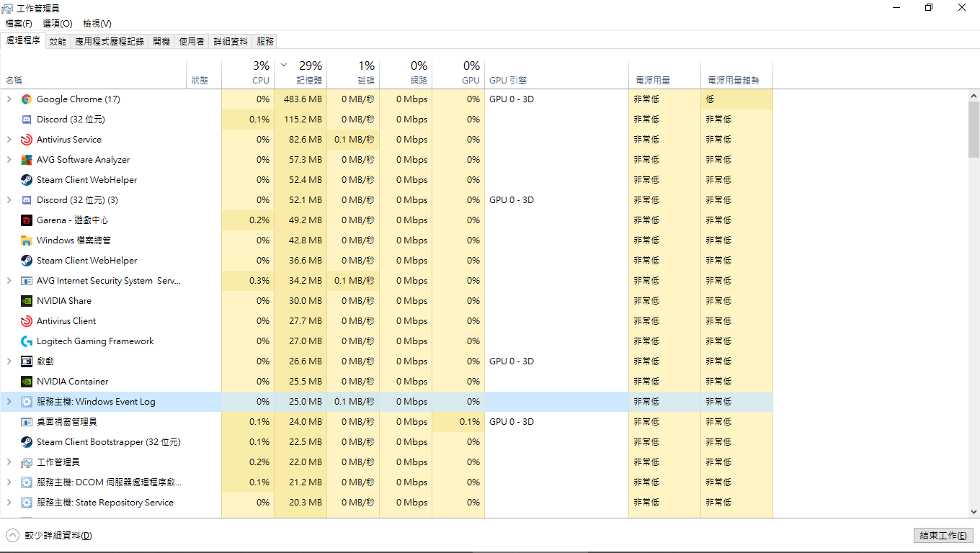The width and height of the screenshot is (980, 553).
Task: Click the 工作管理員 process row icon
Action: pos(27,462)
